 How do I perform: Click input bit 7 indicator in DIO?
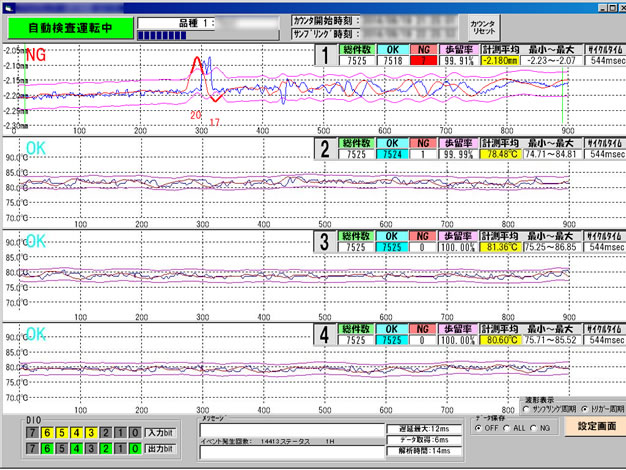click(x=33, y=431)
